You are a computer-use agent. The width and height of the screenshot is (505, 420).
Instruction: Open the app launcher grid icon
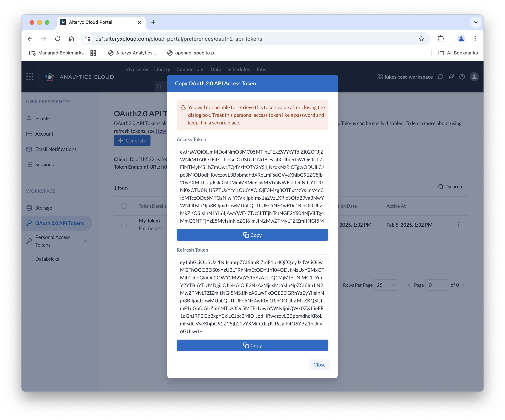30,77
